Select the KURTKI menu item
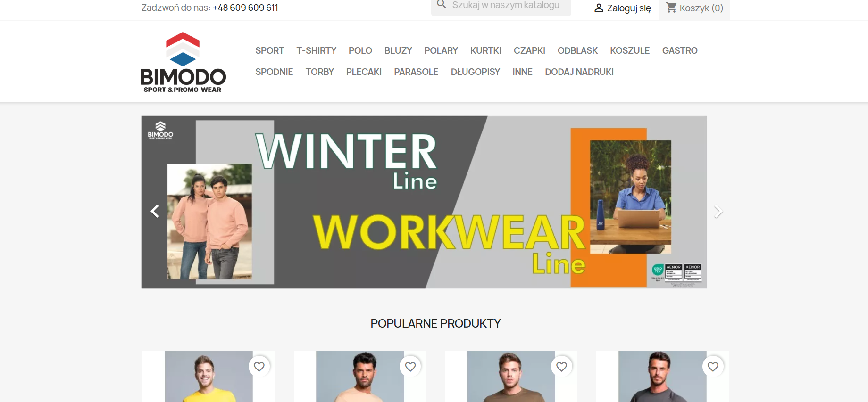The image size is (868, 402). (485, 50)
